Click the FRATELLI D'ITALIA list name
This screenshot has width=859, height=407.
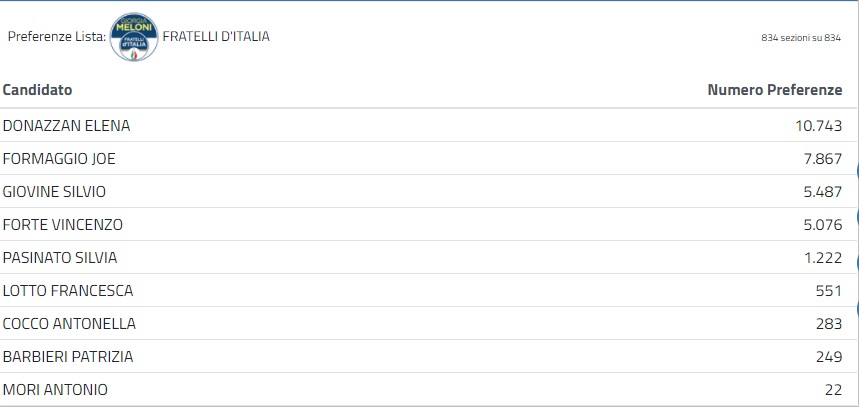click(216, 37)
